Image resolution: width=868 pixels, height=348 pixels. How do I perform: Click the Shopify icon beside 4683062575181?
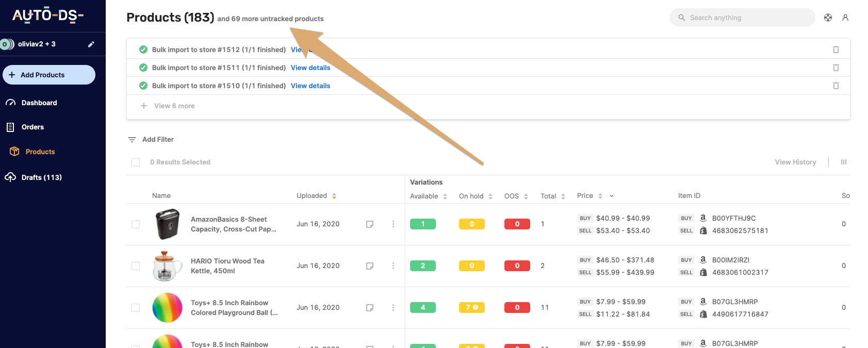tap(703, 230)
